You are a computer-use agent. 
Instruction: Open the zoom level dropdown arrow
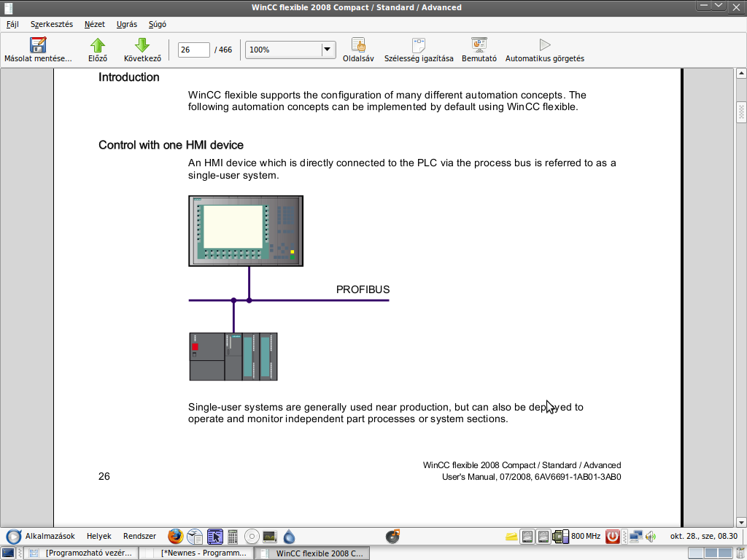pyautogui.click(x=328, y=50)
